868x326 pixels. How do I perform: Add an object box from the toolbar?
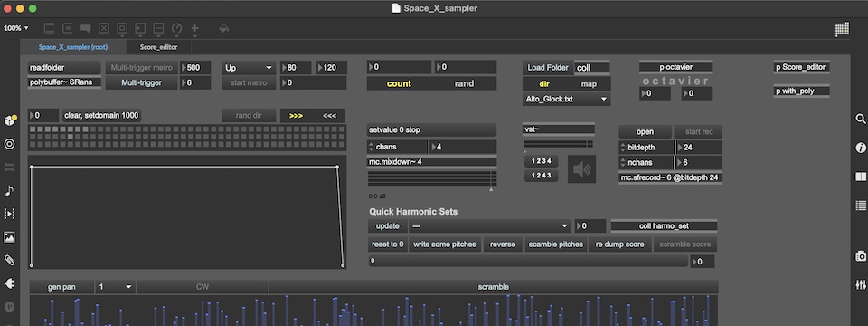tap(49, 28)
